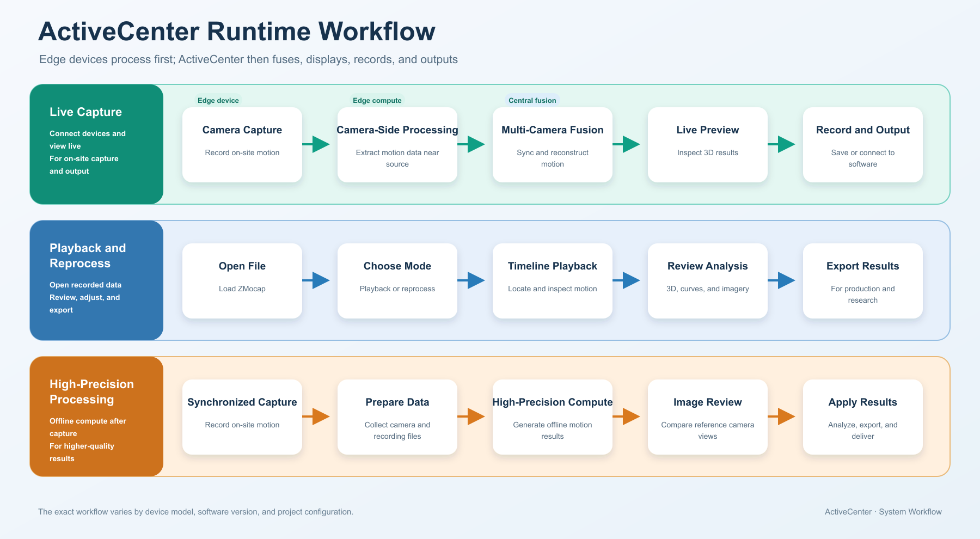Click the Live Preview card

click(708, 145)
